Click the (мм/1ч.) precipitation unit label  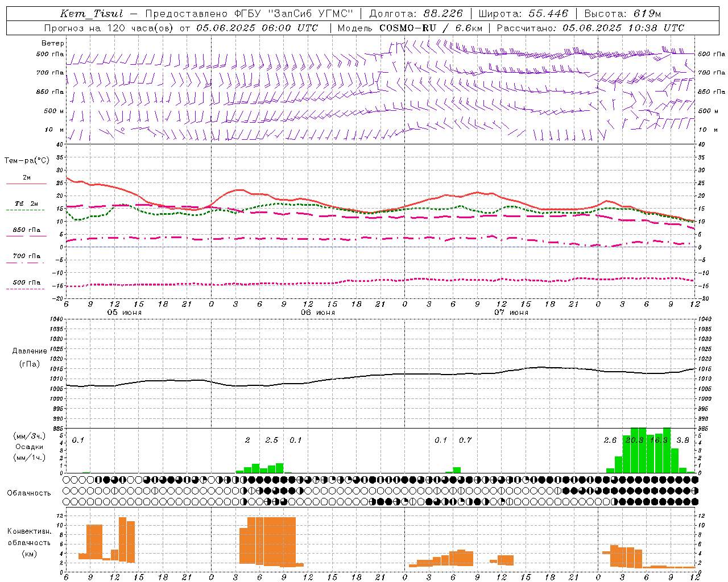[x=30, y=458]
